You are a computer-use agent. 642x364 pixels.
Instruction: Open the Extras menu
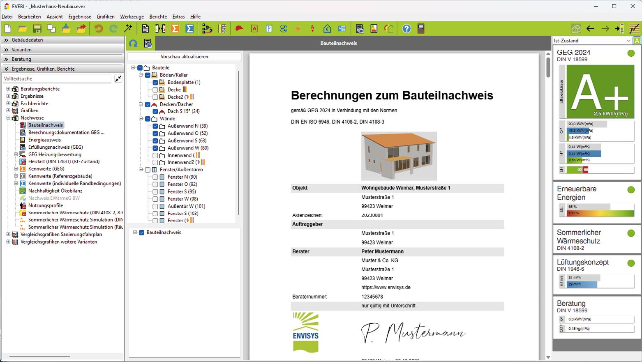pos(178,17)
